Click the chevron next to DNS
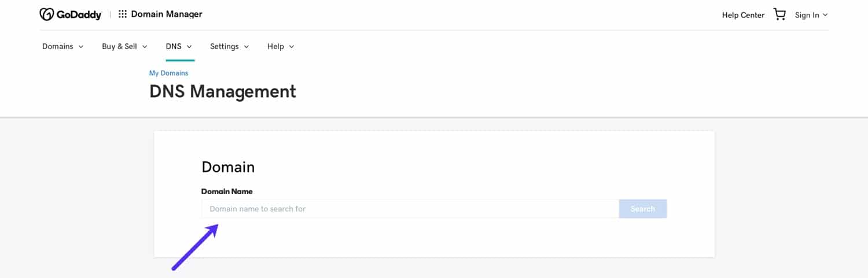The image size is (868, 278). tap(189, 47)
